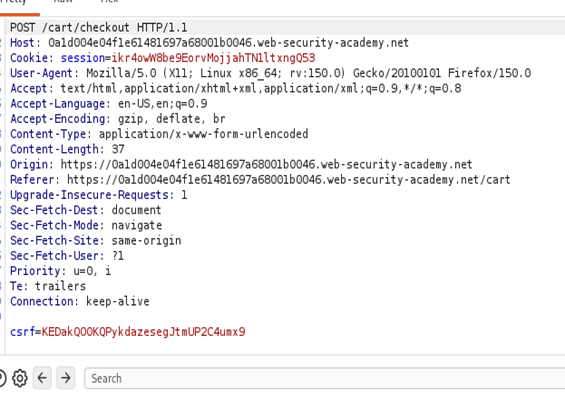The width and height of the screenshot is (565, 400).
Task: Focus the Search input field
Action: [x=324, y=378]
